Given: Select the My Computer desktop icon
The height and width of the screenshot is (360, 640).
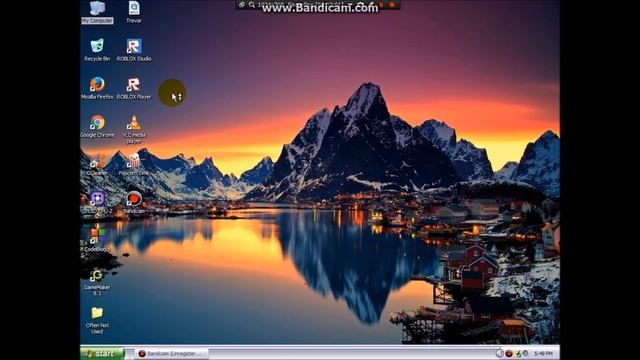Looking at the screenshot, I should pos(97,12).
